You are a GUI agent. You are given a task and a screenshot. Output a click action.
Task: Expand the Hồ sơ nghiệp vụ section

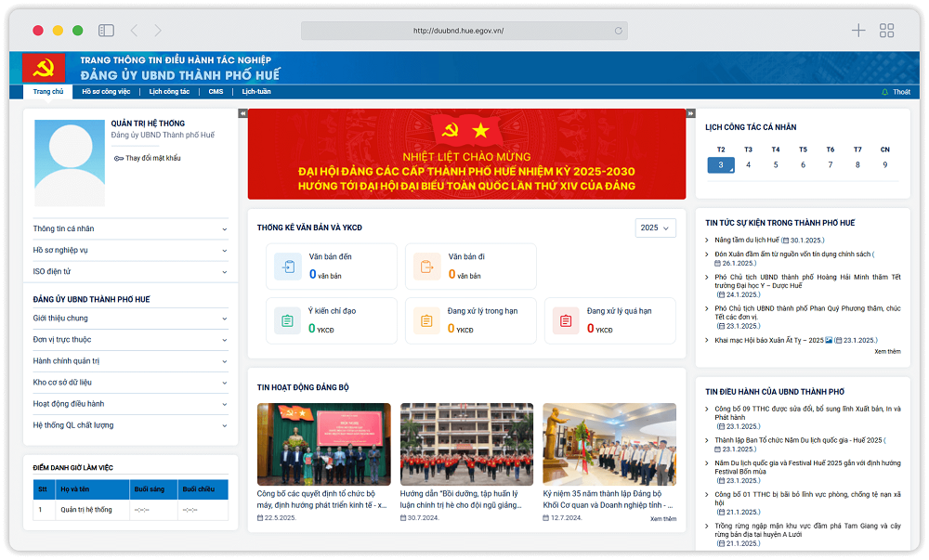[130, 250]
